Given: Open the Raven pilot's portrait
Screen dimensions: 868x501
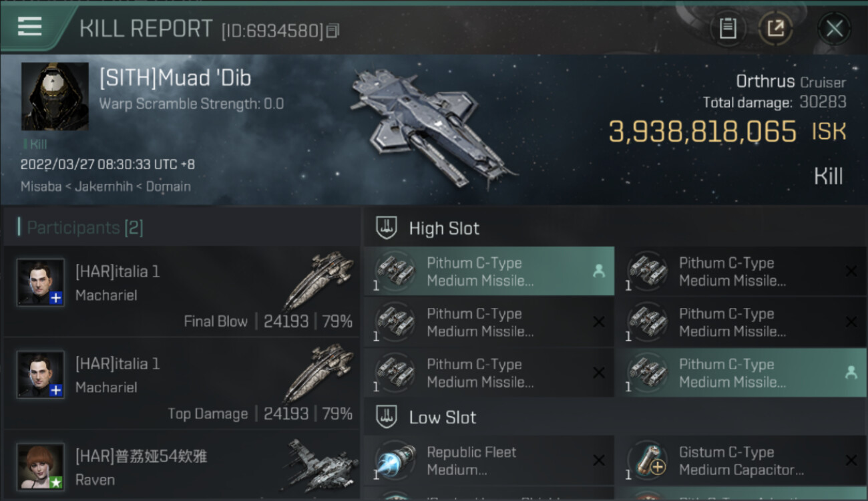Looking at the screenshot, I should [x=41, y=467].
